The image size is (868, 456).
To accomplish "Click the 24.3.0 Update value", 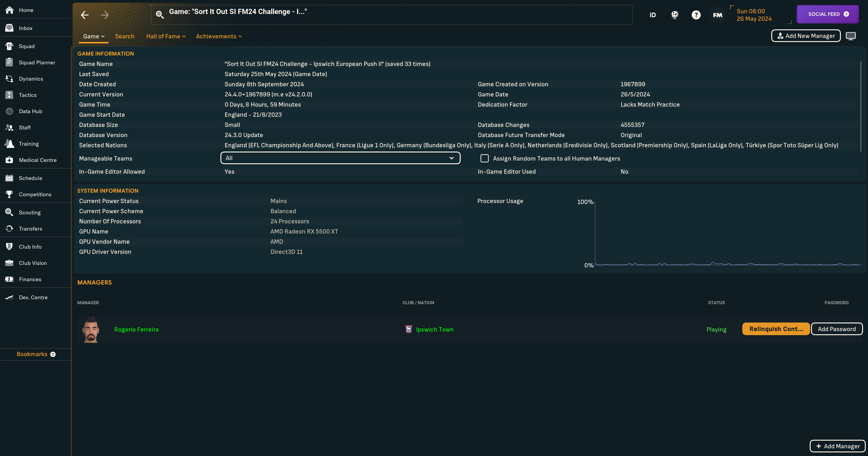I will [x=244, y=135].
